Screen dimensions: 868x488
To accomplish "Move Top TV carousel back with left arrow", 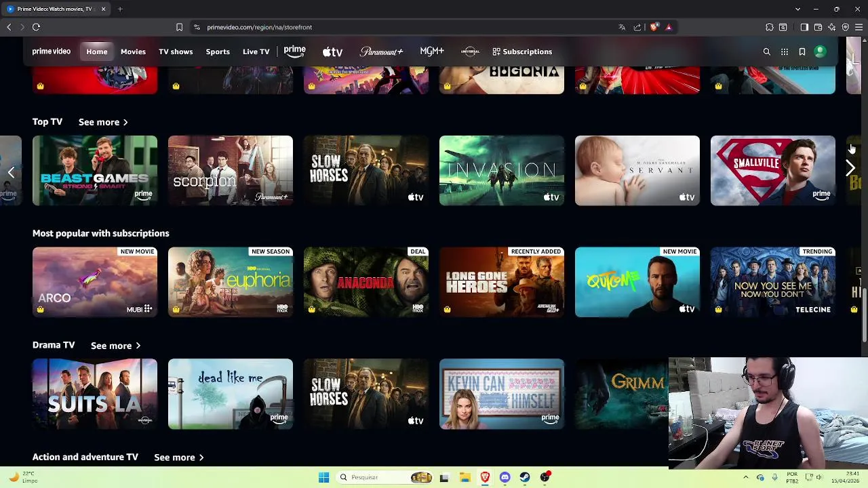I will (x=11, y=172).
